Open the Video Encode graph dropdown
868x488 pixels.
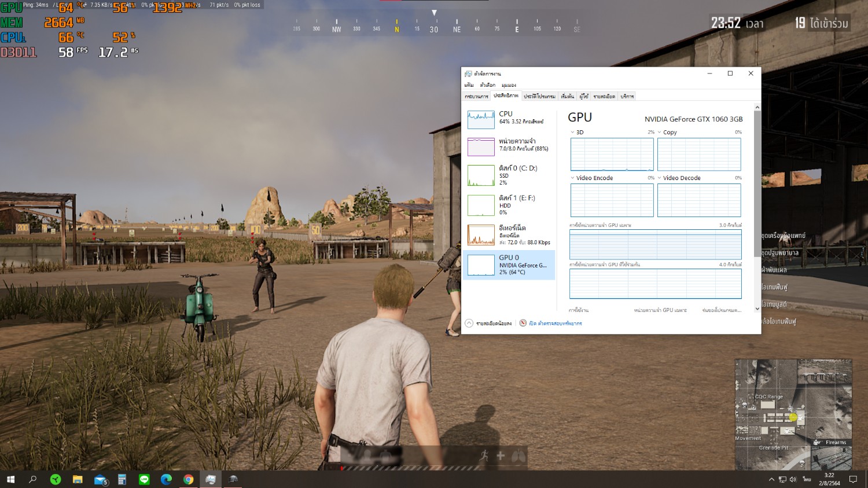click(573, 178)
